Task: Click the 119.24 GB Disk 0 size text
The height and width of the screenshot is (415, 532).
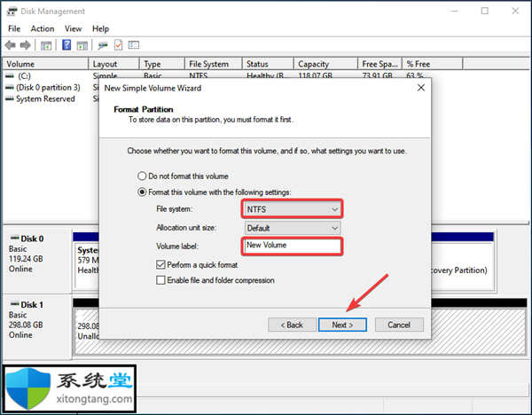Action: pos(26,259)
